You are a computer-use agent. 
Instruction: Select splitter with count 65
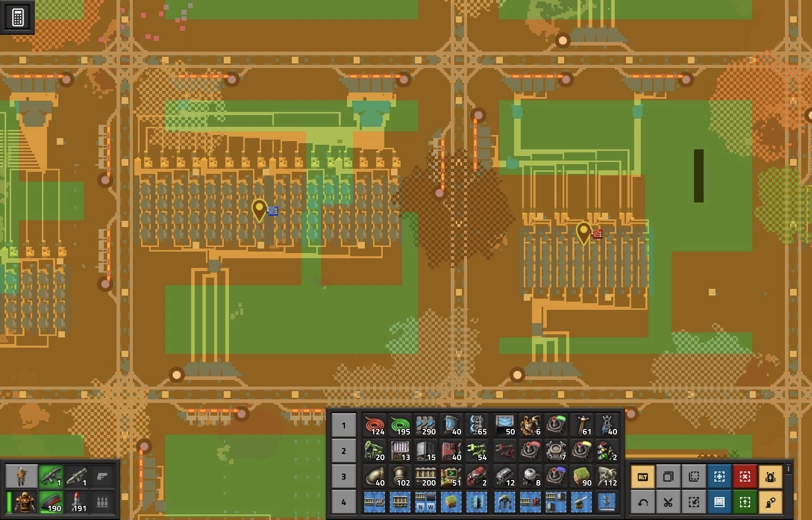477,425
